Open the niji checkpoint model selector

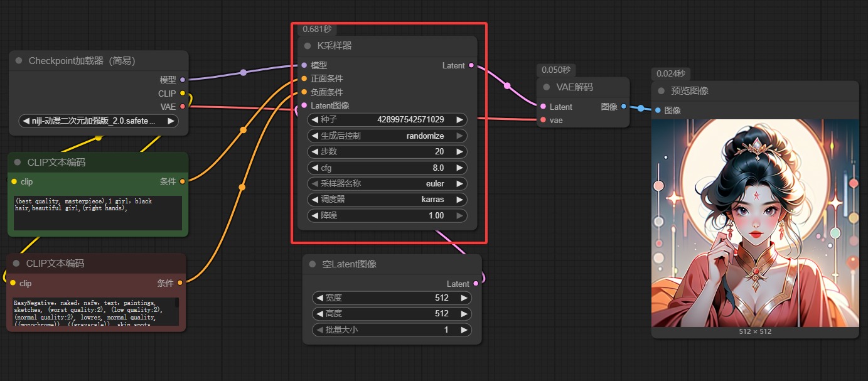click(x=99, y=121)
